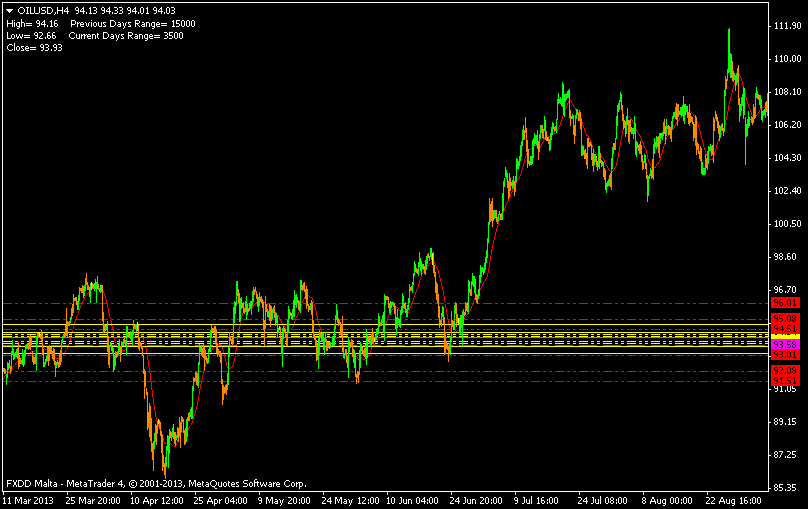Click the magenta 93.58 price tag
808x509 pixels.
point(784,344)
